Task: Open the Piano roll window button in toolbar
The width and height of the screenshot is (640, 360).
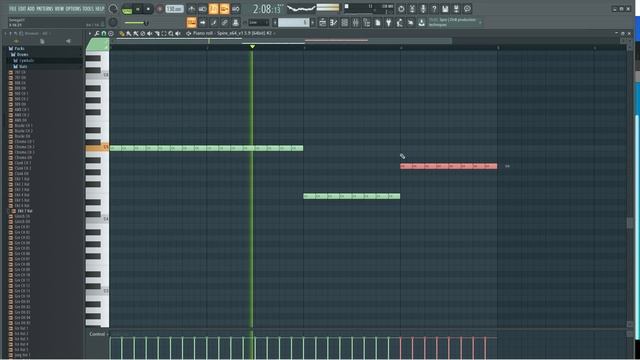Action: pyautogui.click(x=333, y=23)
